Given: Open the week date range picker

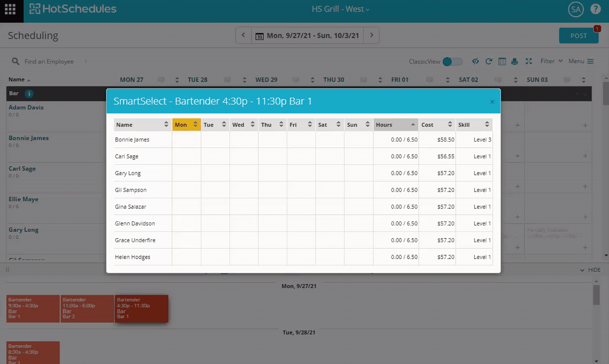Looking at the screenshot, I should tap(308, 36).
